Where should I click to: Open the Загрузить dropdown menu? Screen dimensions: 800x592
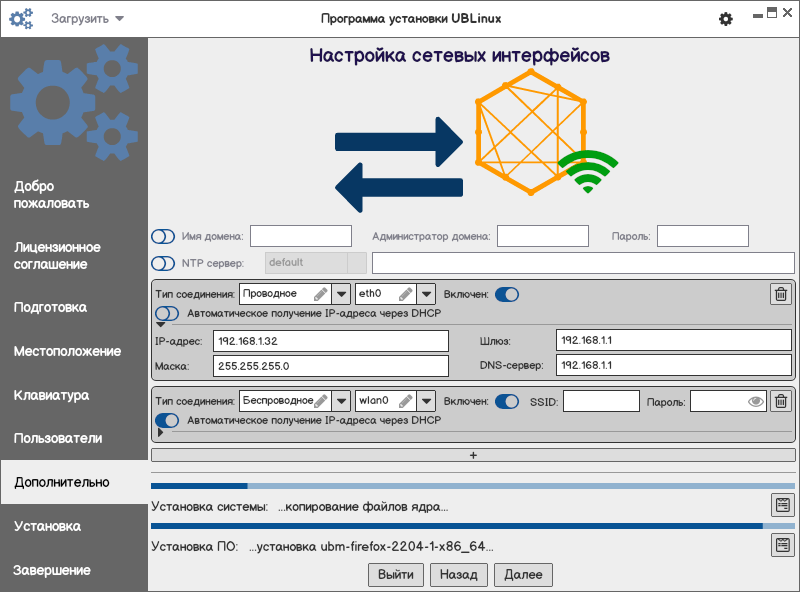click(x=87, y=19)
